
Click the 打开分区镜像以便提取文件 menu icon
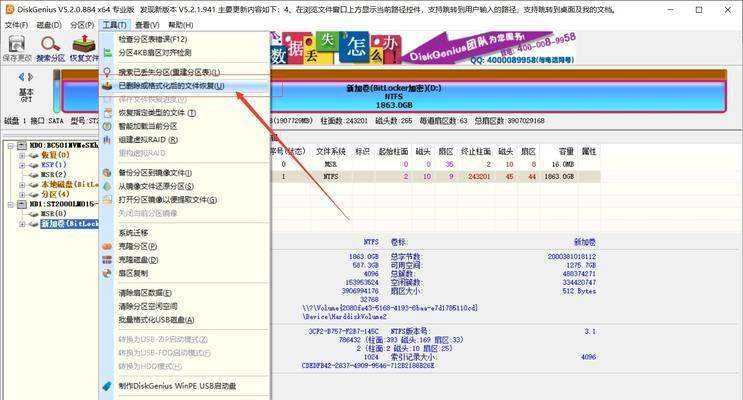coord(108,200)
